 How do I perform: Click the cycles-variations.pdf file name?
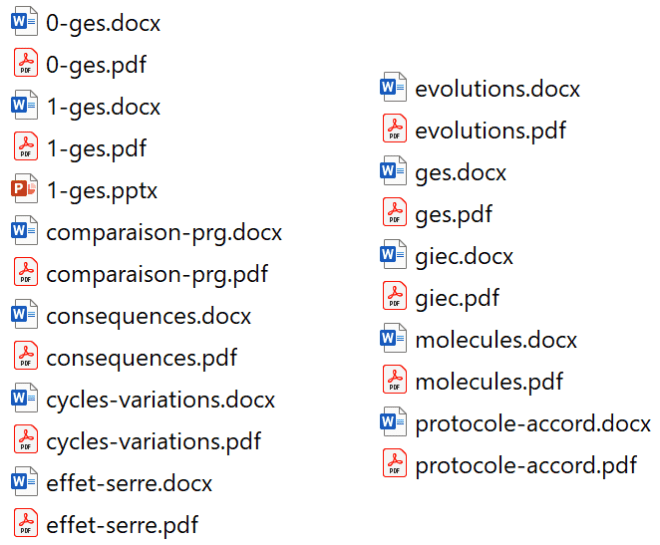click(153, 441)
